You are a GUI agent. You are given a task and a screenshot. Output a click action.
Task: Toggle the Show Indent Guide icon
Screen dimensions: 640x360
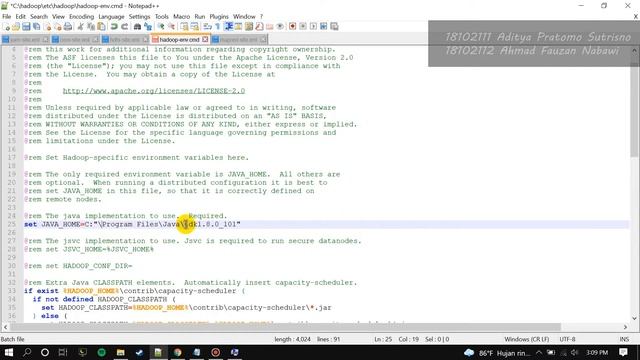tap(228, 27)
